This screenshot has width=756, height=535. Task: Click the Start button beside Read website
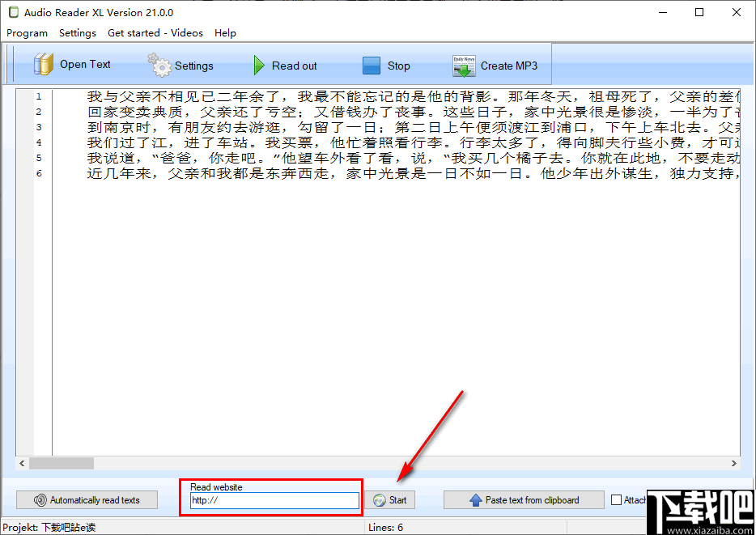pyautogui.click(x=389, y=499)
